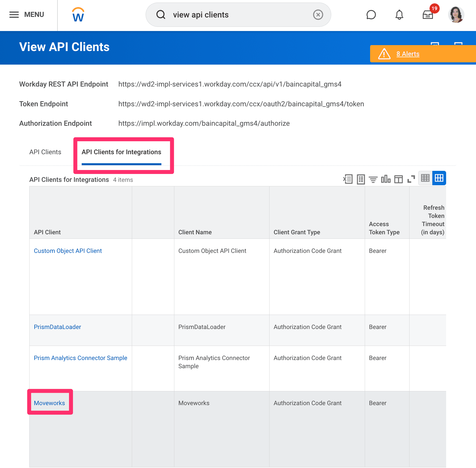Open PrismDataLoader link
476x468 pixels.
57,327
